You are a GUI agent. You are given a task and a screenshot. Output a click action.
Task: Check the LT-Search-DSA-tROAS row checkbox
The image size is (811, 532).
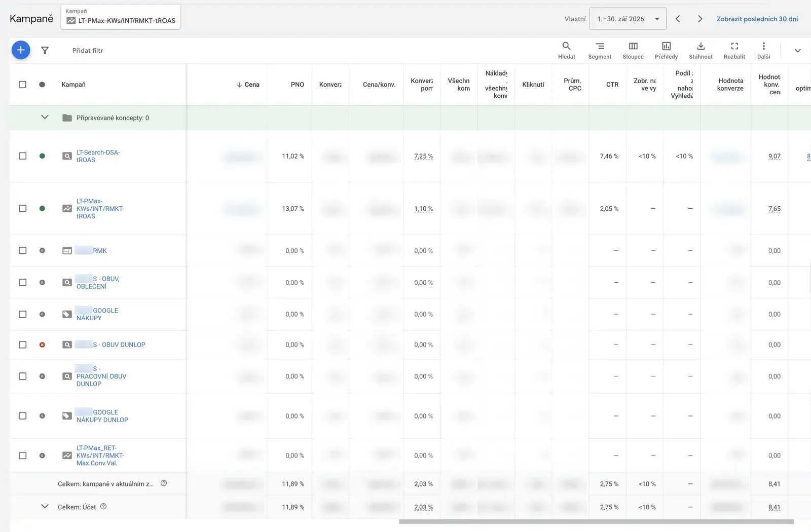click(x=22, y=156)
